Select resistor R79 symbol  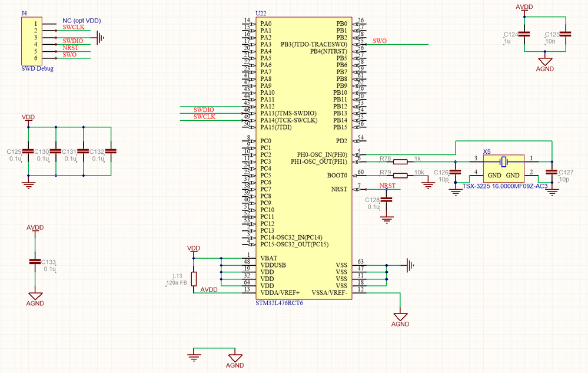click(400, 175)
